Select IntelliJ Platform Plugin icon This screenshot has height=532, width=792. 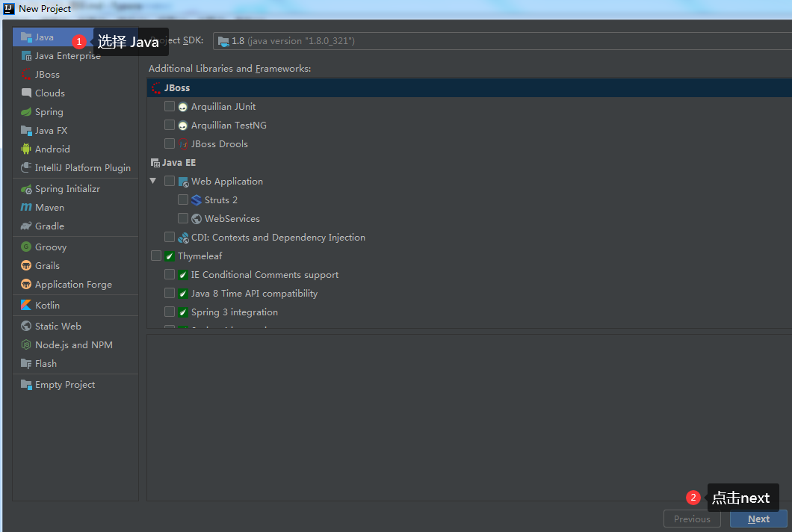[26, 167]
